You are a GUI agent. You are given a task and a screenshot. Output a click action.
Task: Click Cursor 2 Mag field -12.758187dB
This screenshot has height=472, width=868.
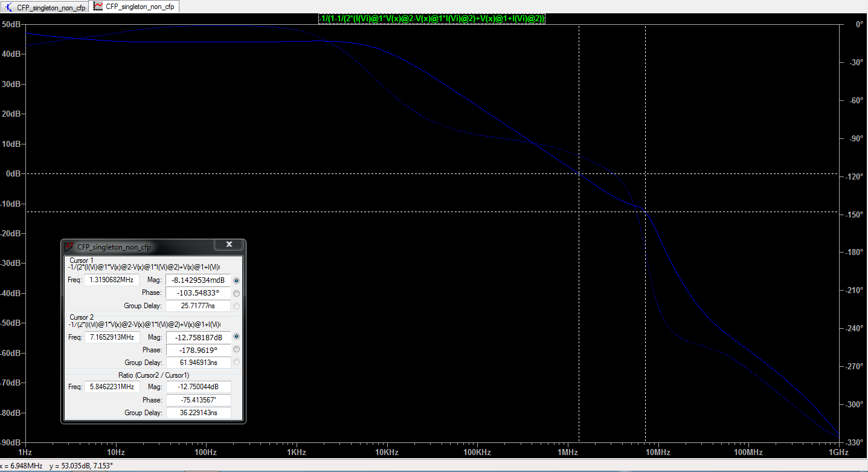198,337
